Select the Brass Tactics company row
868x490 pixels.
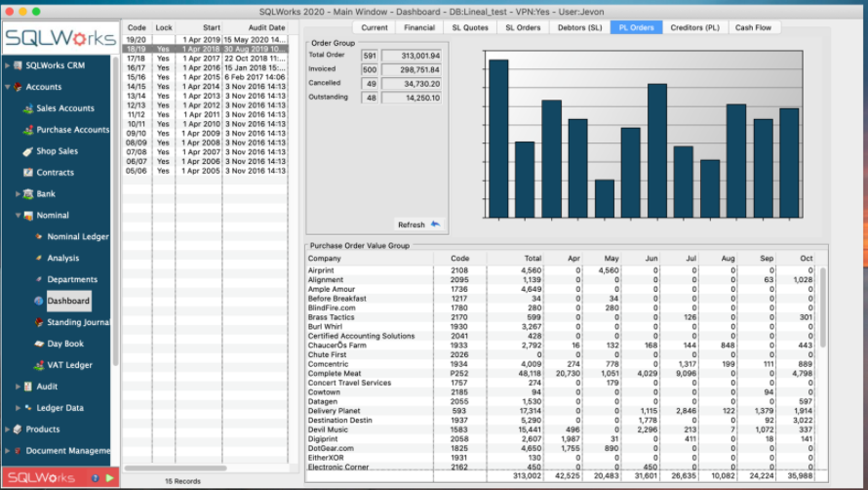pos(562,317)
